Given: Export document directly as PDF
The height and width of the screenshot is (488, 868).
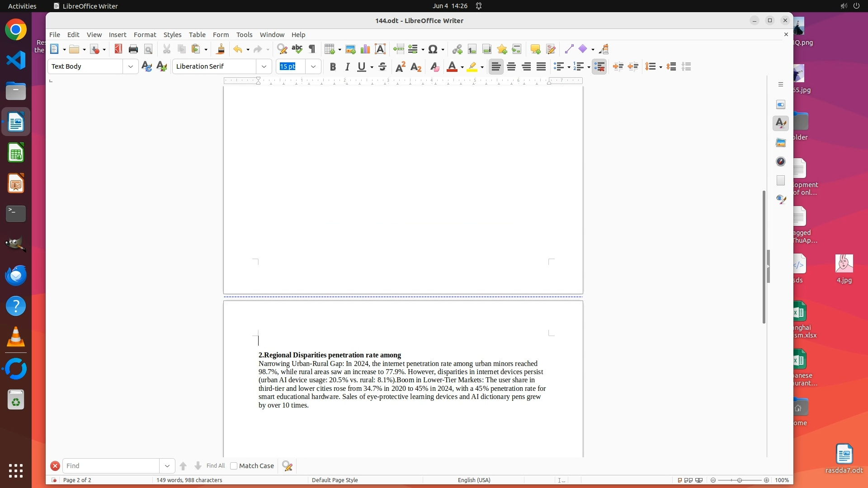Looking at the screenshot, I should 118,49.
